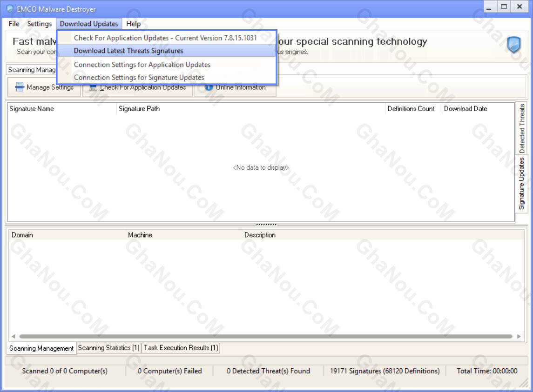Screen dimensions: 533x392
Task: Open Connection Settings for Signature Updates
Action: [x=167, y=78]
